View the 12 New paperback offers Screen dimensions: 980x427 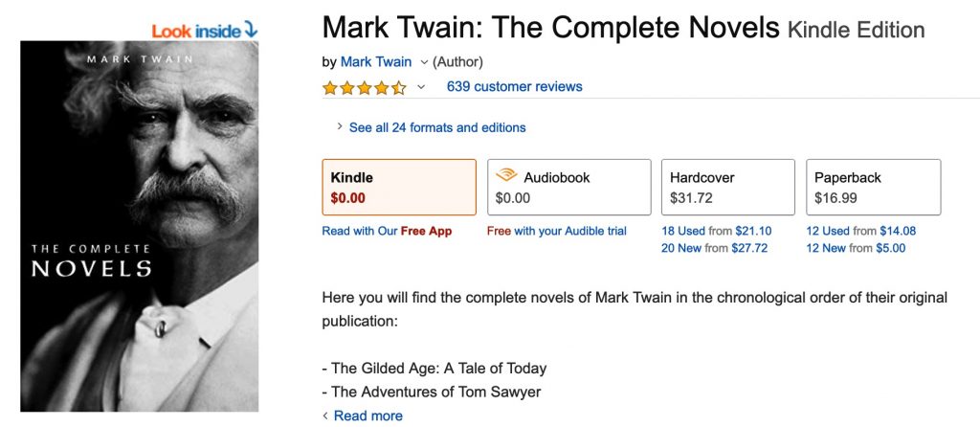(x=827, y=248)
